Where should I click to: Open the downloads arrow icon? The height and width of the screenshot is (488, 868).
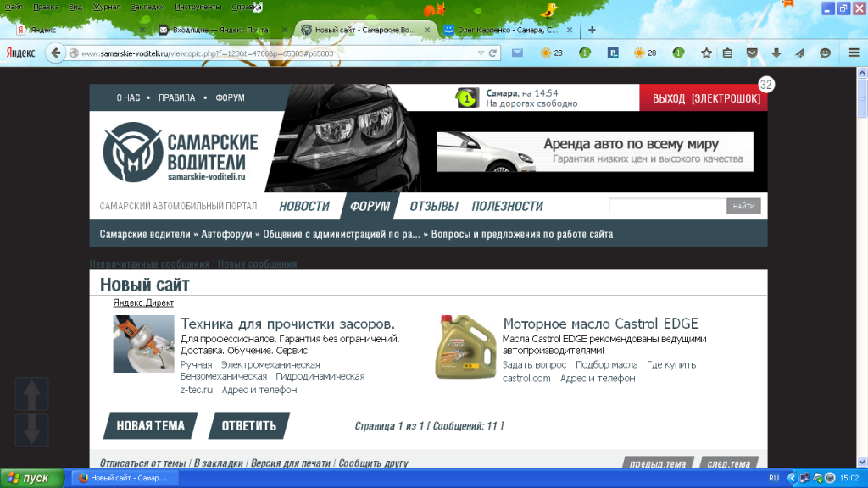click(x=776, y=53)
